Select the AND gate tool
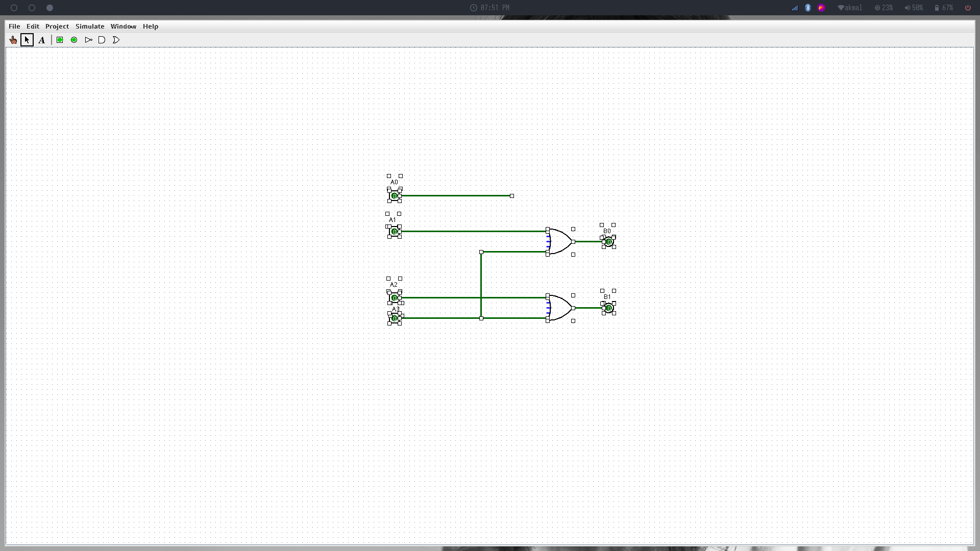The height and width of the screenshot is (551, 980). pyautogui.click(x=102, y=40)
